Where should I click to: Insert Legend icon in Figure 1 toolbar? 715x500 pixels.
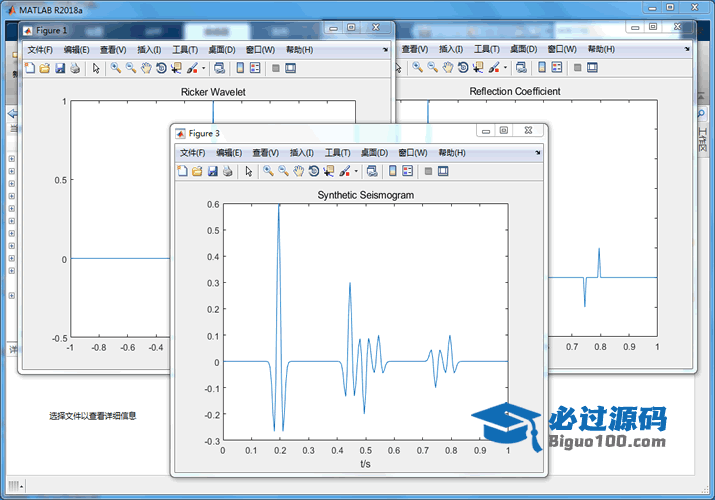(255, 68)
